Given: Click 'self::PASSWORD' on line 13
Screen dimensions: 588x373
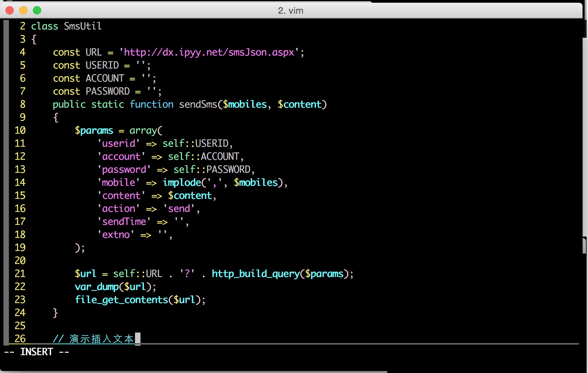Looking at the screenshot, I should 212,169.
